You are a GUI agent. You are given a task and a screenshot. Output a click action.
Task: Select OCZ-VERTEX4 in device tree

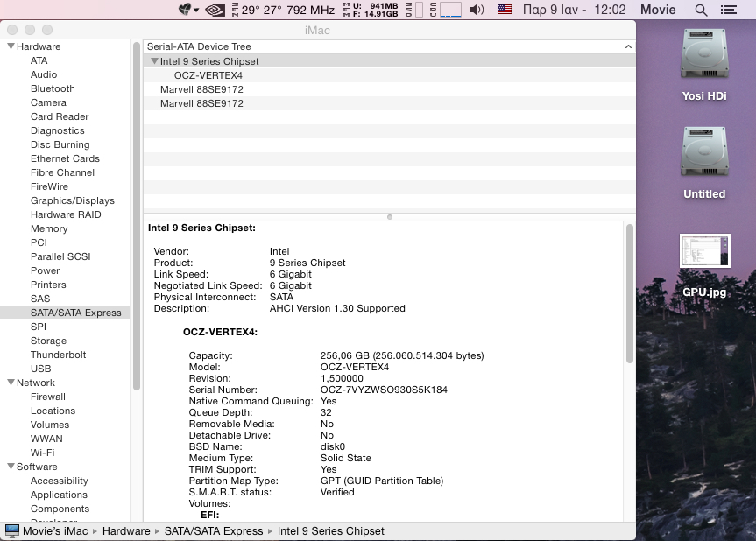[208, 75]
